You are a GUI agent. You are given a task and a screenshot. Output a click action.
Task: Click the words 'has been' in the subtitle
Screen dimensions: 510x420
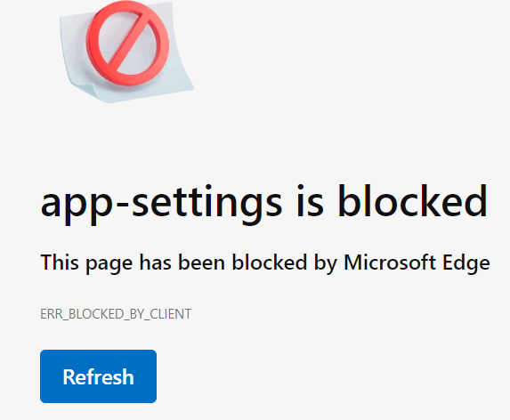pyautogui.click(x=182, y=262)
